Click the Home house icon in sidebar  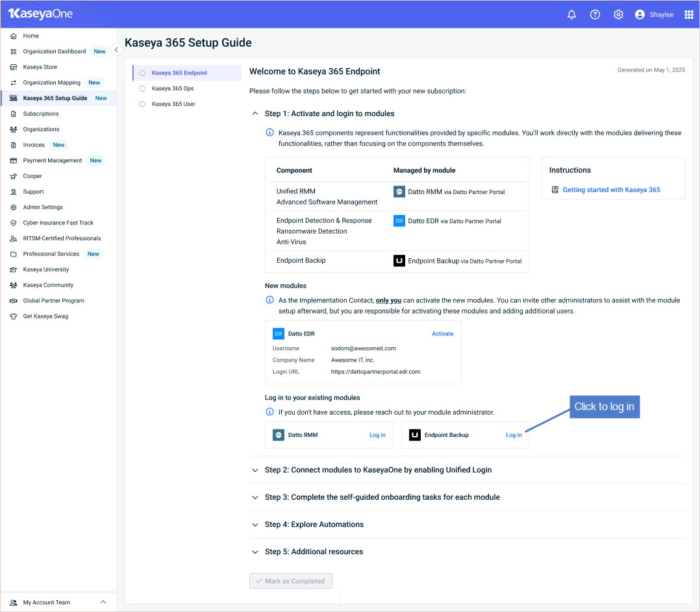(14, 36)
